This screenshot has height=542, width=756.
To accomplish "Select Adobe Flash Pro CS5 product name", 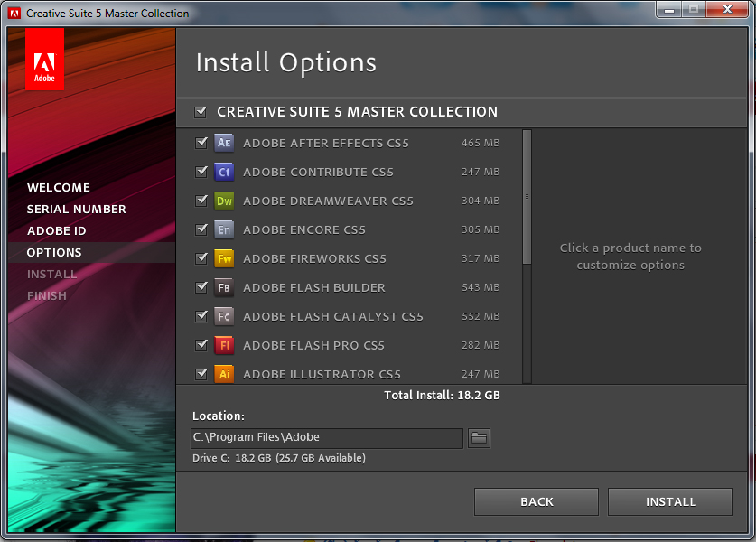I will pos(314,346).
